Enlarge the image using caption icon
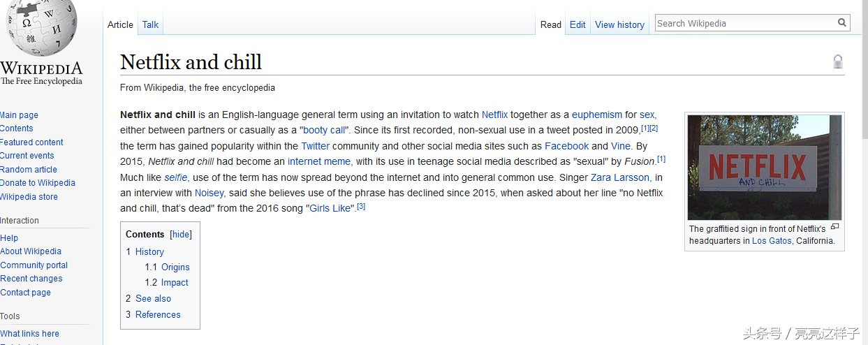This screenshot has width=868, height=345. [x=834, y=227]
